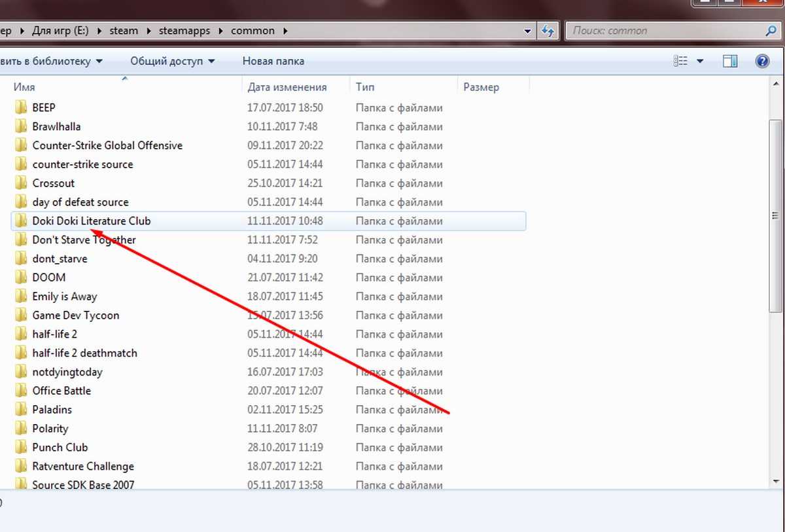This screenshot has width=785, height=532.
Task: Select the Brawlhalla folder icon
Action: pyautogui.click(x=21, y=126)
